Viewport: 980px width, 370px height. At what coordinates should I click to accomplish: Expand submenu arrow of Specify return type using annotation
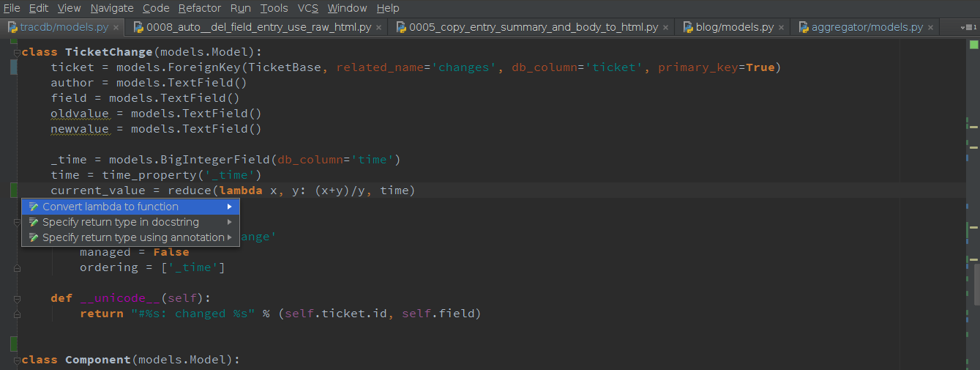230,237
